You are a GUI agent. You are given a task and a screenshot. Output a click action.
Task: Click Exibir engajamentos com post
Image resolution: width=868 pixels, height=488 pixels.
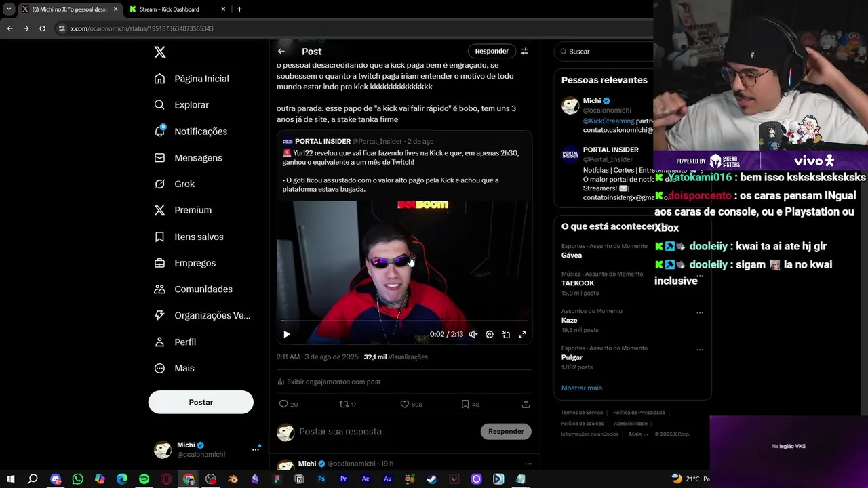tap(329, 382)
